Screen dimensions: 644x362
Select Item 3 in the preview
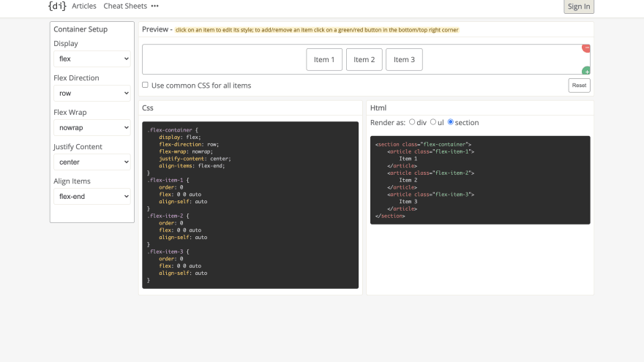click(404, 59)
